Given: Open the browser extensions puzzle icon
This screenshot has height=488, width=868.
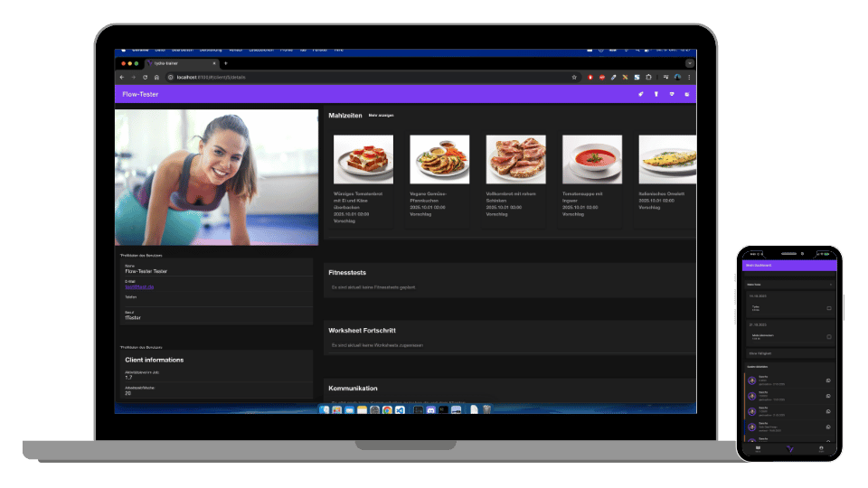Looking at the screenshot, I should (649, 78).
